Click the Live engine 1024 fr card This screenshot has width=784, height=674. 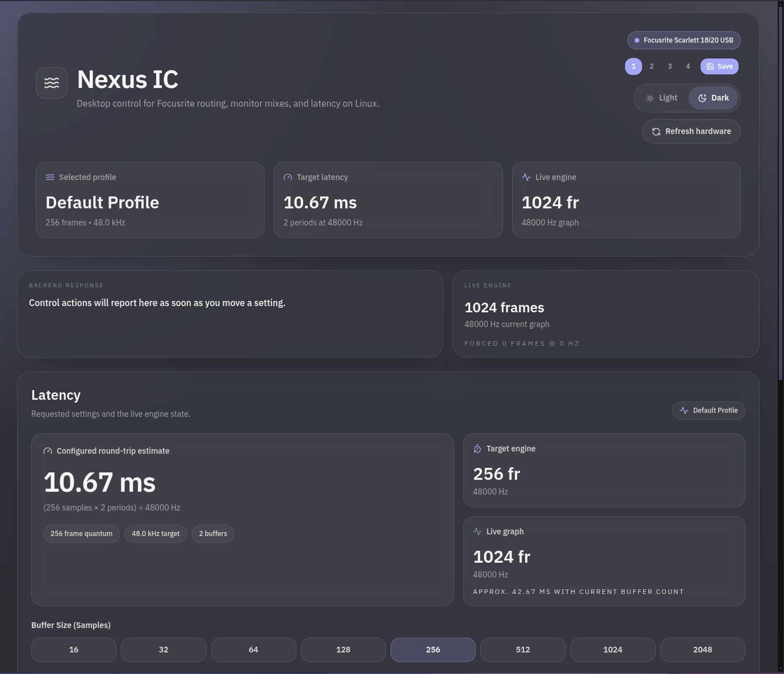point(626,200)
